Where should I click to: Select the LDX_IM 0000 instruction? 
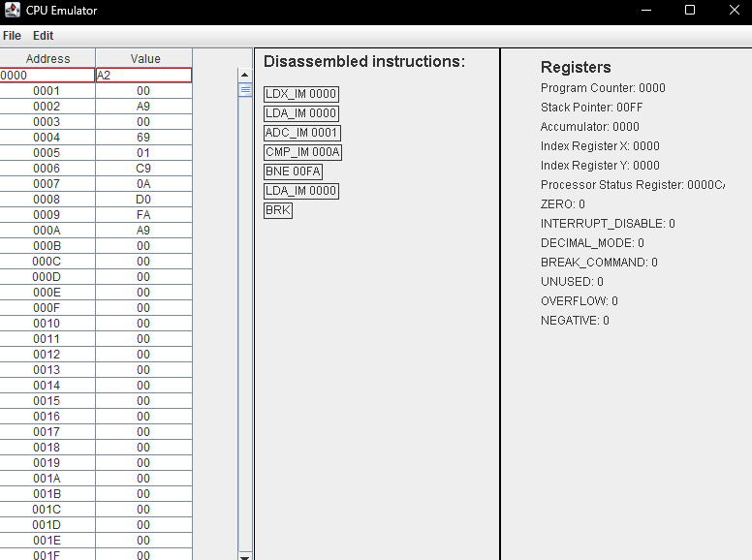[301, 94]
